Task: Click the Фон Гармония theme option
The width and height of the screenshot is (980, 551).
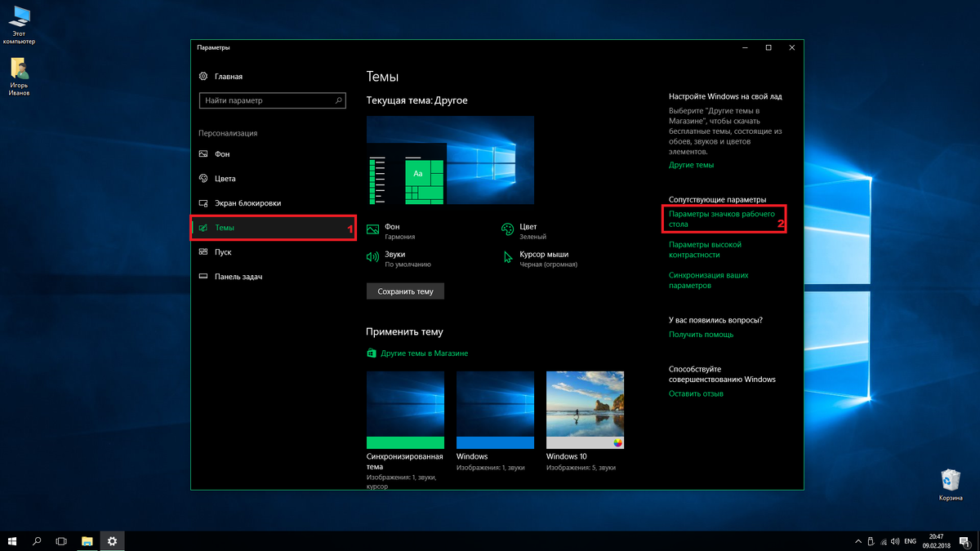Action: (x=392, y=231)
